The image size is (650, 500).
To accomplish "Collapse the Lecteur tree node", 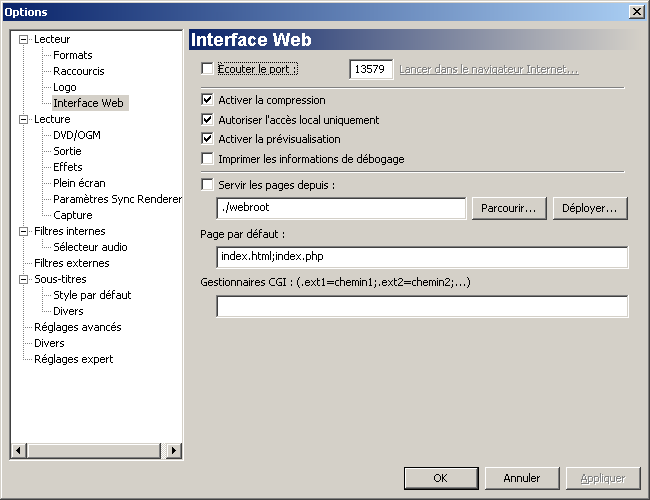I will tap(24, 39).
